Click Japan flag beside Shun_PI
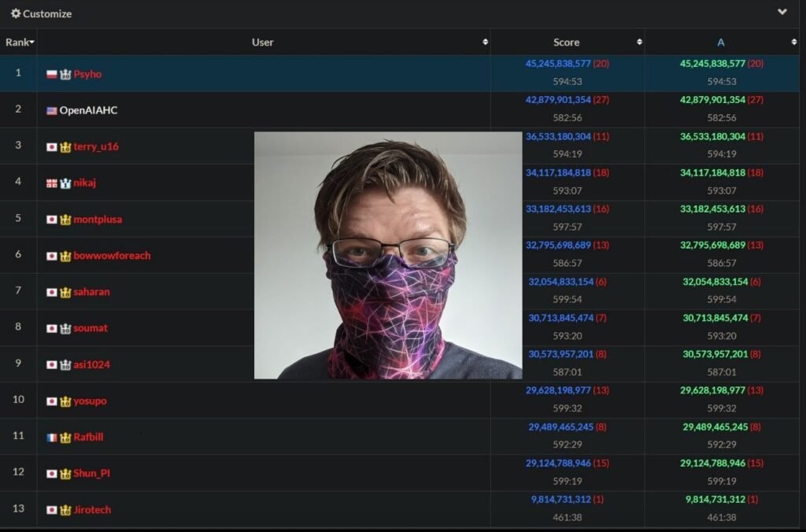Image resolution: width=806 pixels, height=532 pixels. pyautogui.click(x=51, y=474)
